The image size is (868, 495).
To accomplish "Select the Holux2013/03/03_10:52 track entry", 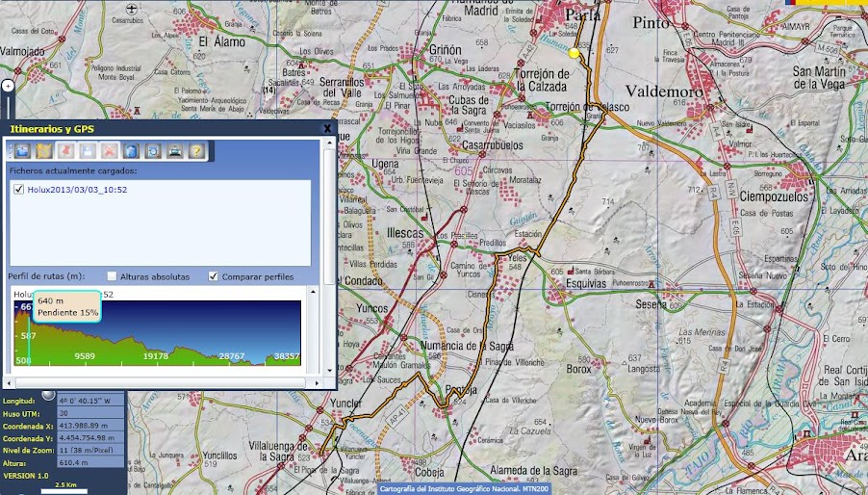I will (x=77, y=190).
